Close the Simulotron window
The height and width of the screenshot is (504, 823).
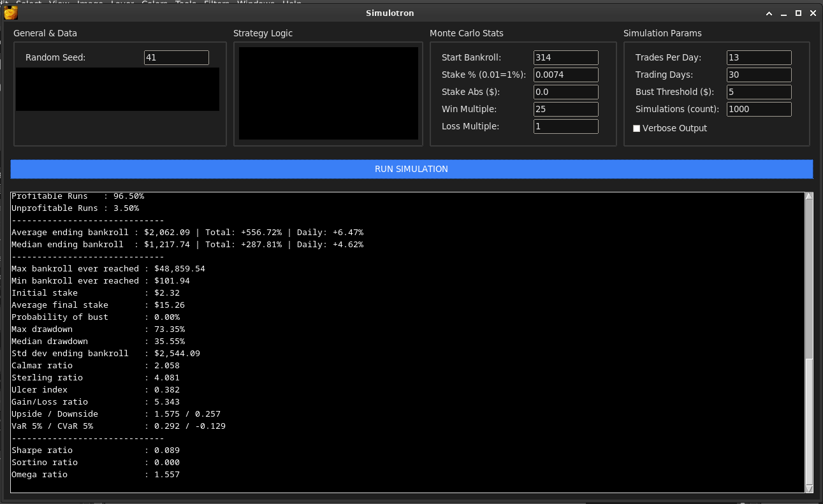click(813, 13)
